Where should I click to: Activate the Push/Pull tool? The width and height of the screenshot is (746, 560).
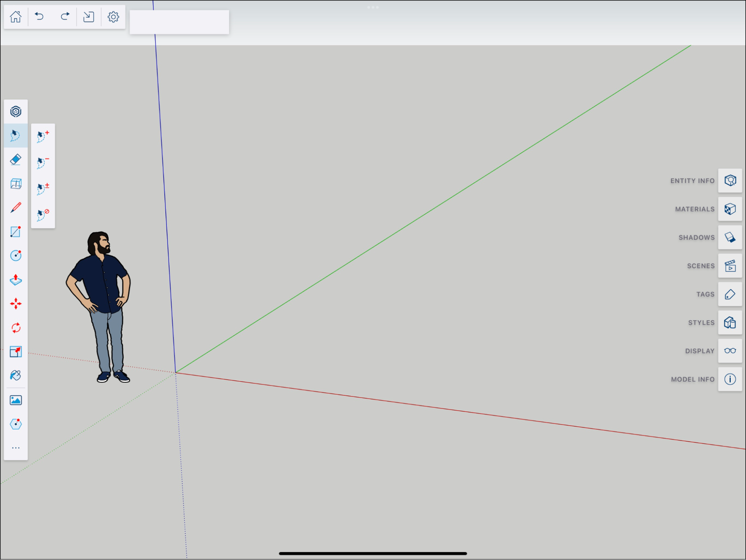click(x=16, y=280)
